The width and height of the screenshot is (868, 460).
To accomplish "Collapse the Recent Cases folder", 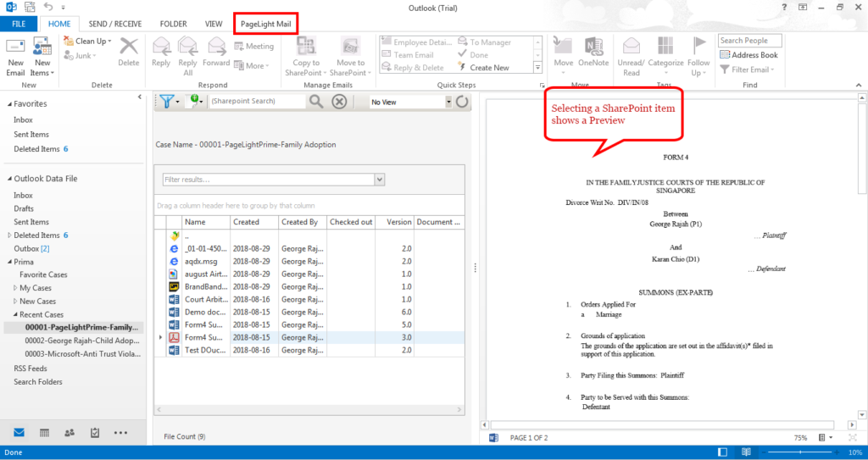I will pos(15,315).
